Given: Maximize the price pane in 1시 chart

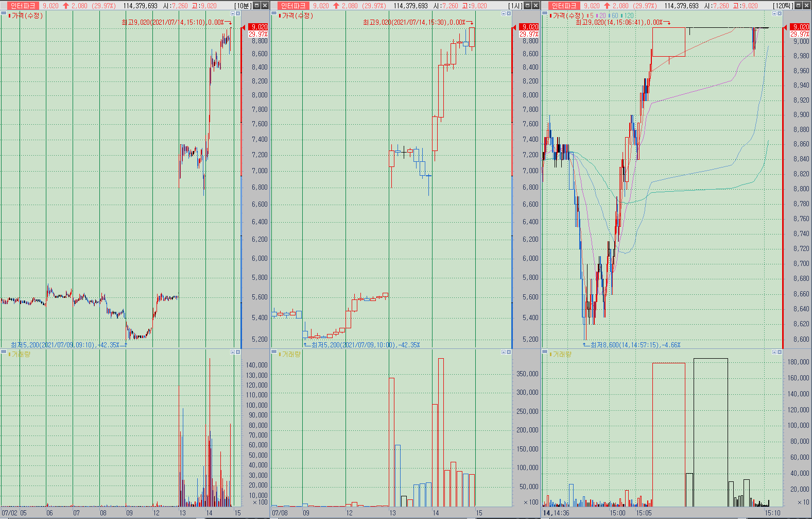Looking at the screenshot, I should (503, 13).
